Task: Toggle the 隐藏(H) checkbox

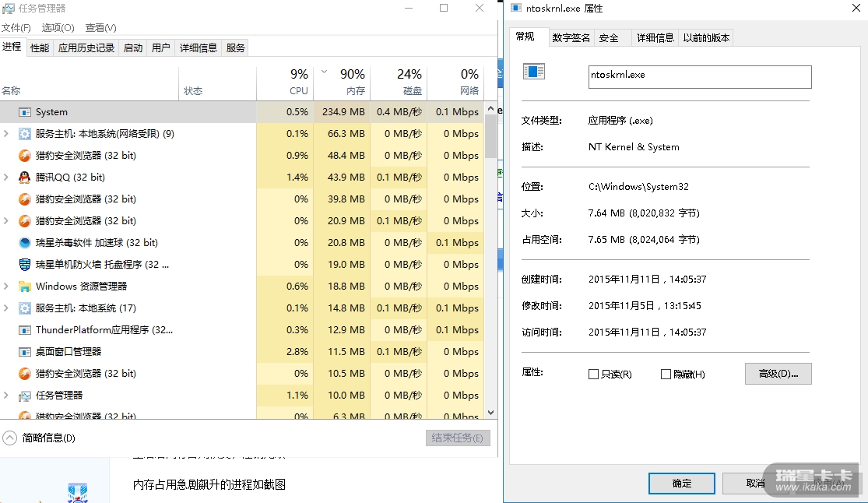Action: click(666, 375)
